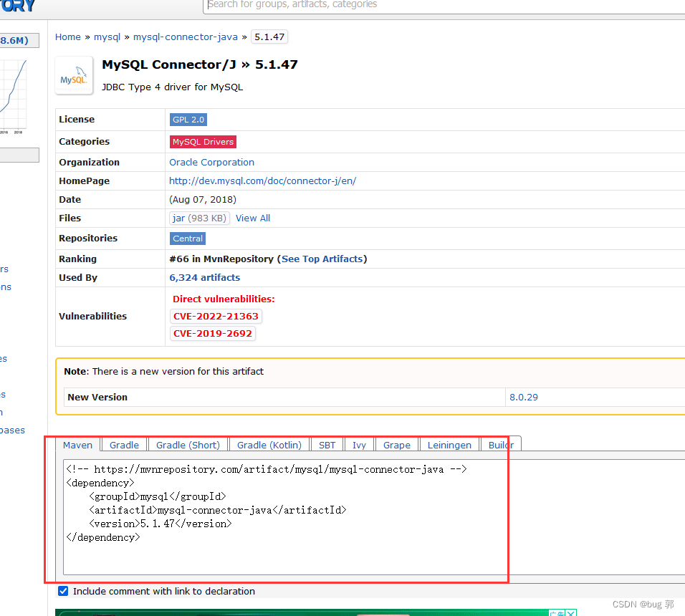Switch to the SBT tab
This screenshot has height=616, width=685.
(x=327, y=445)
